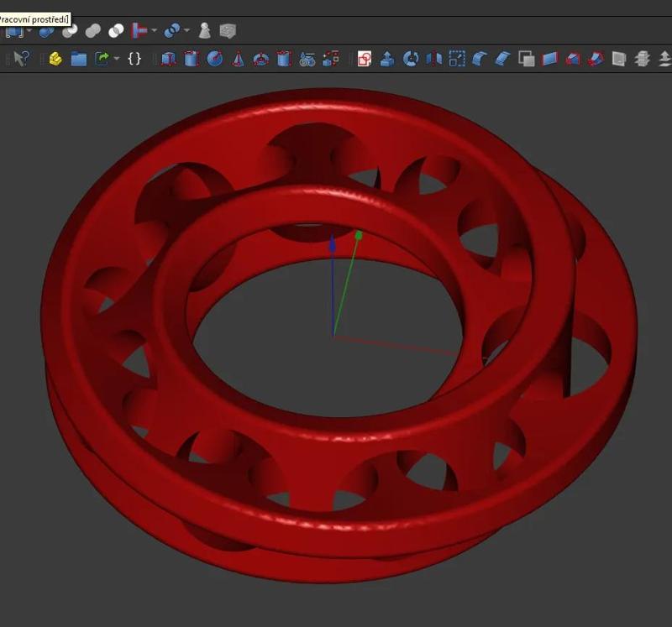Create a Cylinder primitive
The height and width of the screenshot is (627, 672).
click(192, 59)
